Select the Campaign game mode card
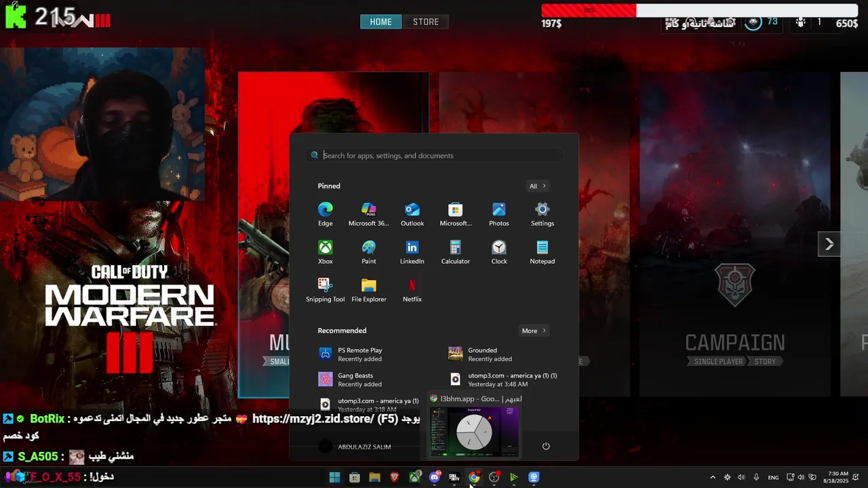 (735, 235)
